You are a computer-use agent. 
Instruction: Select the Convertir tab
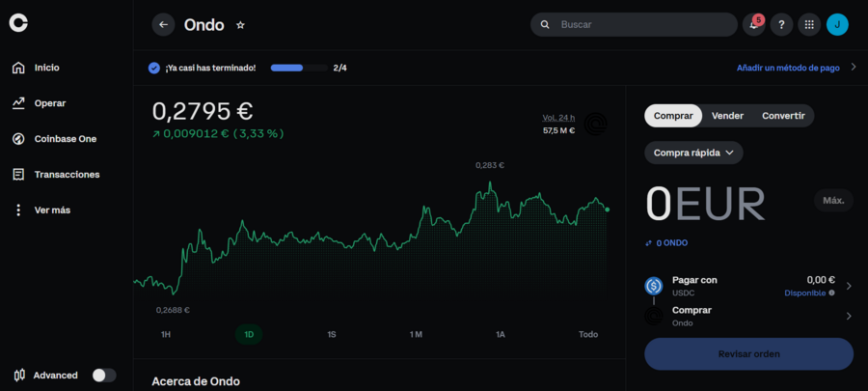click(783, 116)
